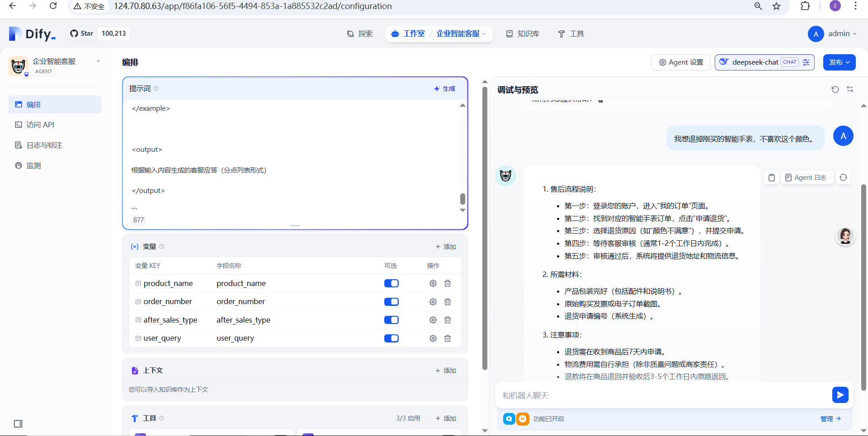Image resolution: width=868 pixels, height=436 pixels.
Task: Send the chat message
Action: coord(840,395)
